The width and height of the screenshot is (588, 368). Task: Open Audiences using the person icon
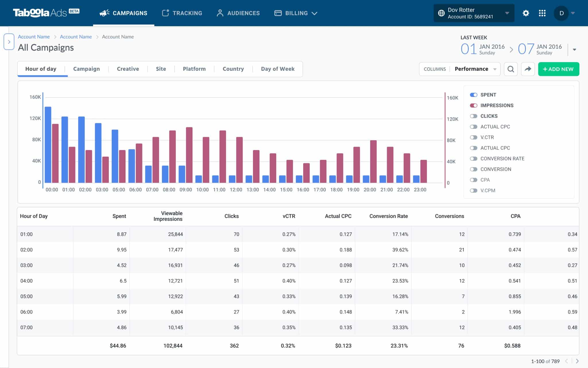click(220, 13)
